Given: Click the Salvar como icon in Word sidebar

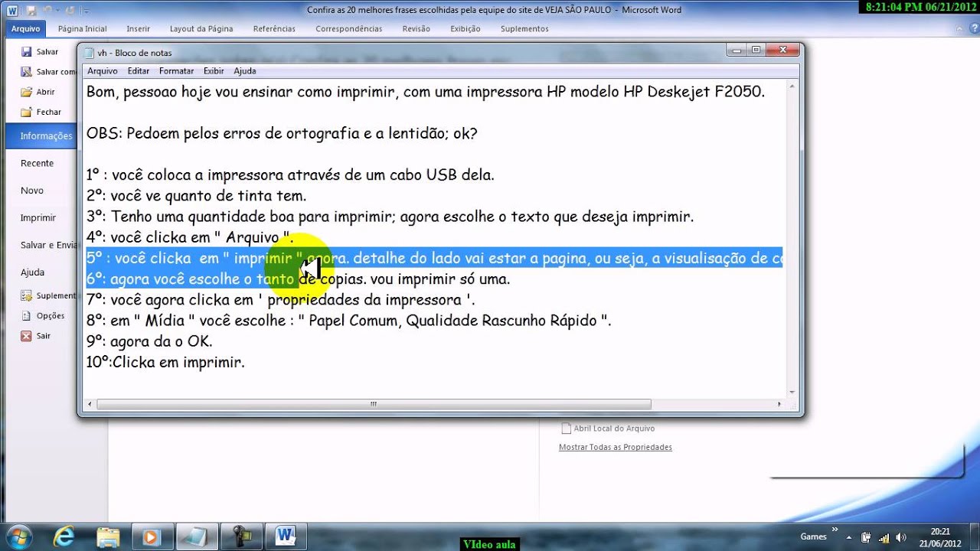Looking at the screenshot, I should [26, 72].
